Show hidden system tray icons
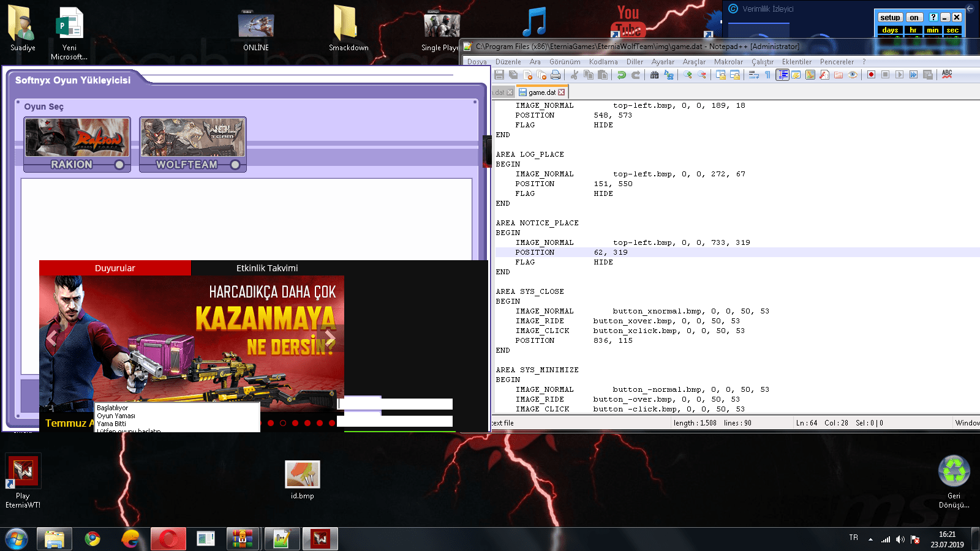Image resolution: width=980 pixels, height=551 pixels. tap(870, 539)
